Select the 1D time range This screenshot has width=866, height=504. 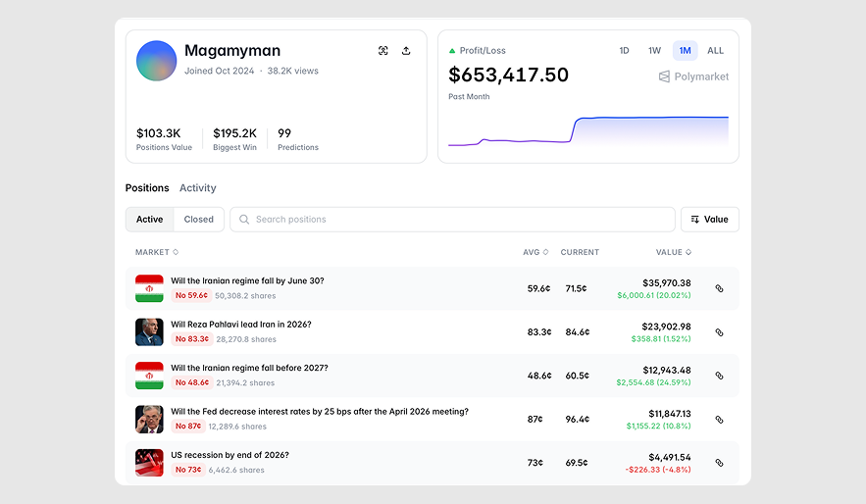tap(624, 51)
